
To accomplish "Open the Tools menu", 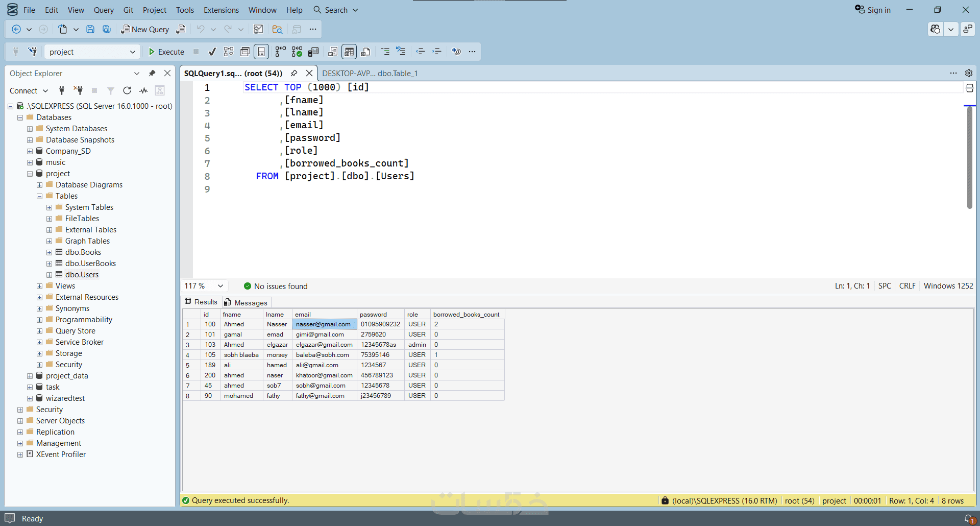I will click(185, 10).
